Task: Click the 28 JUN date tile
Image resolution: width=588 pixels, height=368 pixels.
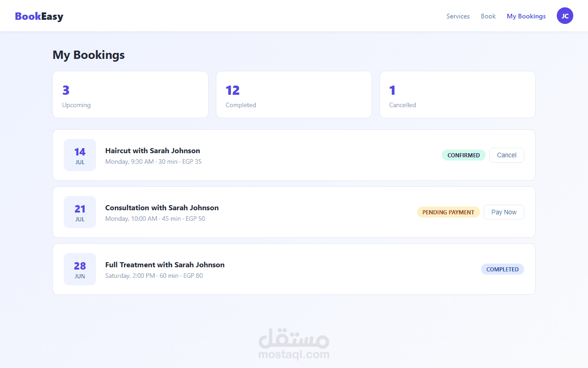Action: (80, 269)
